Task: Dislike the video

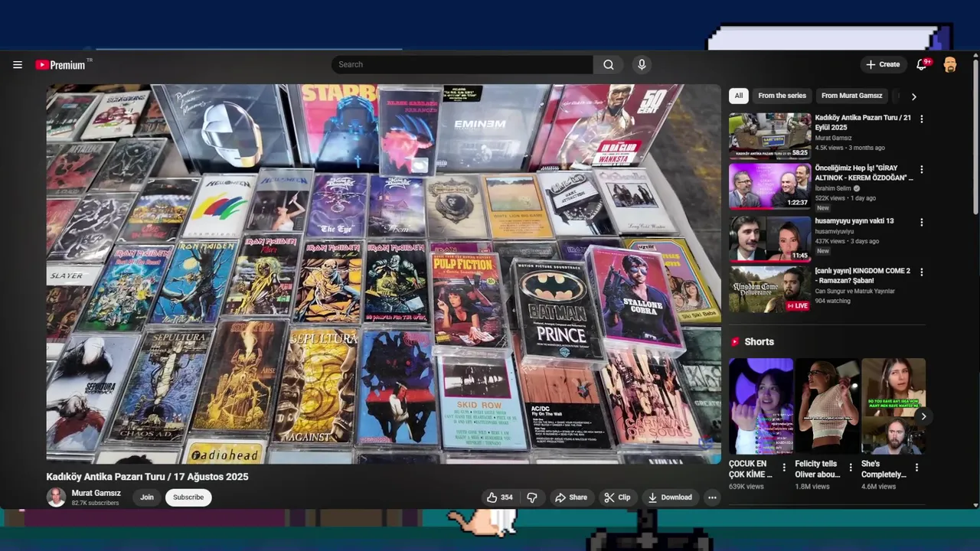Action: point(532,497)
